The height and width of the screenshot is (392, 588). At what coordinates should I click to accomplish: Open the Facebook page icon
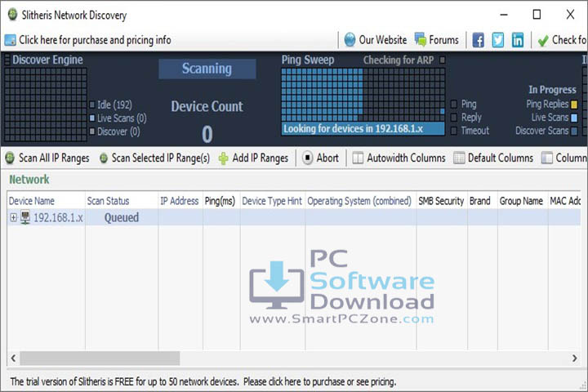pos(478,40)
